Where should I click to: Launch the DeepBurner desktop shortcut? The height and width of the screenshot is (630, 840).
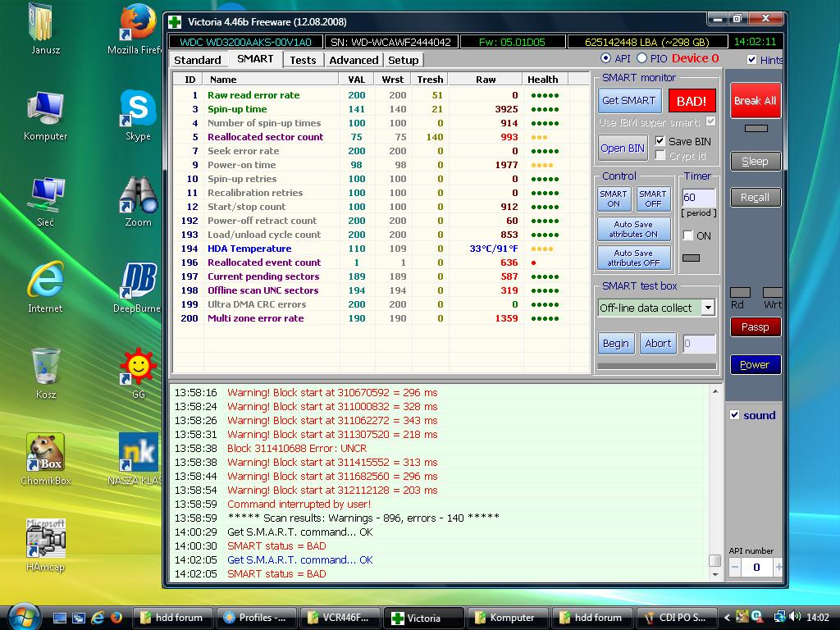[138, 288]
